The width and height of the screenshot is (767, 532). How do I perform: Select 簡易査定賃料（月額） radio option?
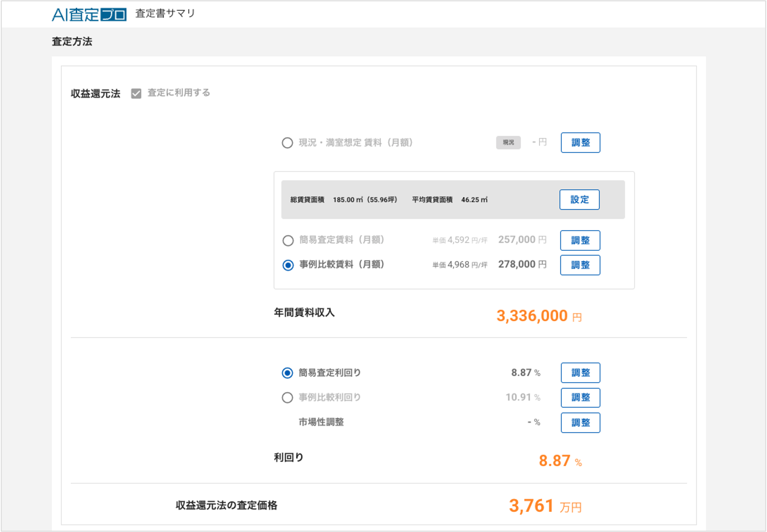pyautogui.click(x=288, y=240)
